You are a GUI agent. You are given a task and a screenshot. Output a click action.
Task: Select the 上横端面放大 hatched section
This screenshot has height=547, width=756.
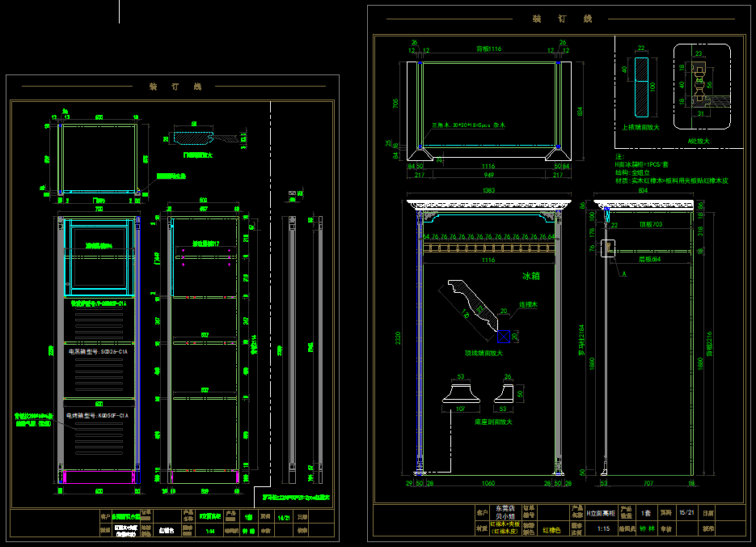point(641,87)
